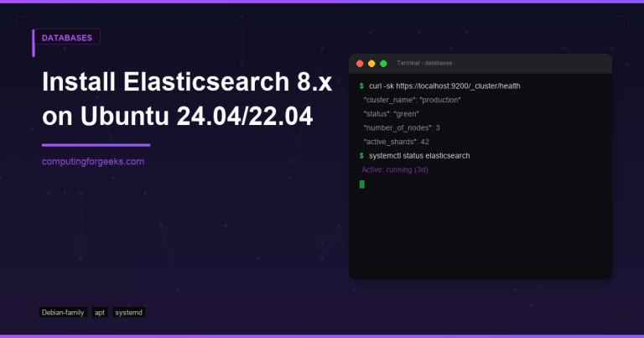Click the green terminal cursor block
The height and width of the screenshot is (338, 644).
click(362, 185)
